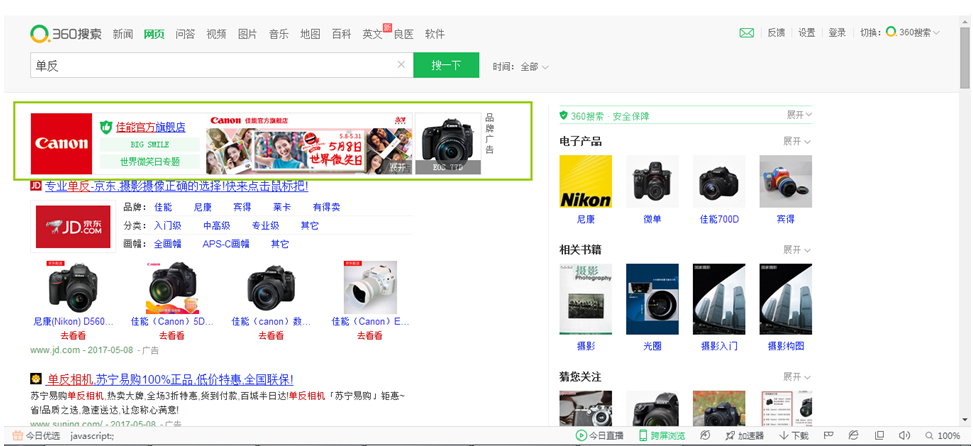Screen dimensions: 973x446
Task: Open 下载 downloads in status bar
Action: point(794,436)
